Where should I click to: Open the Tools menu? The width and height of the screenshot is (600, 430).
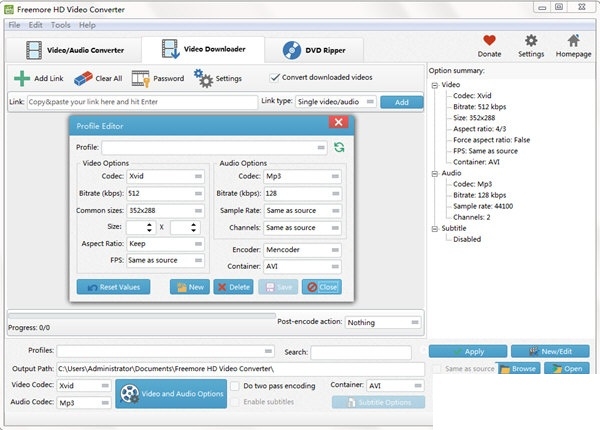point(60,25)
